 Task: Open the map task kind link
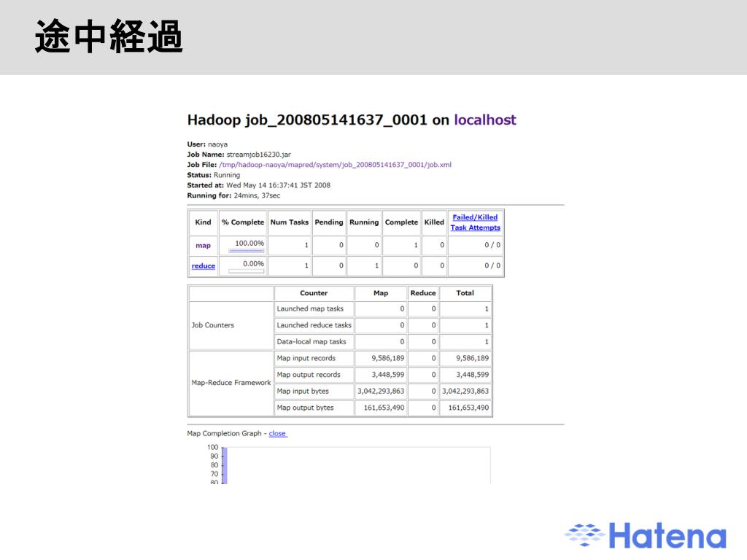(203, 246)
